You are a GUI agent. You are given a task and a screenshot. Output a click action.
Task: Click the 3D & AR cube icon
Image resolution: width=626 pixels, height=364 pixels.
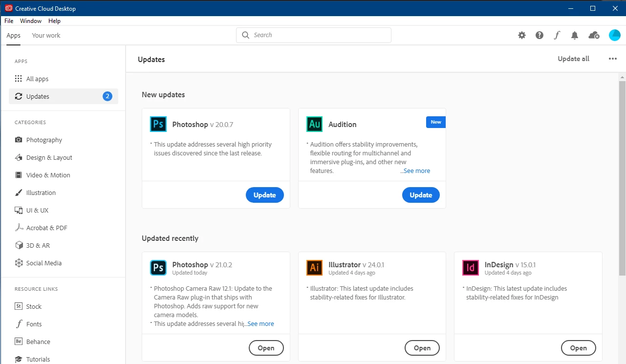click(x=19, y=245)
